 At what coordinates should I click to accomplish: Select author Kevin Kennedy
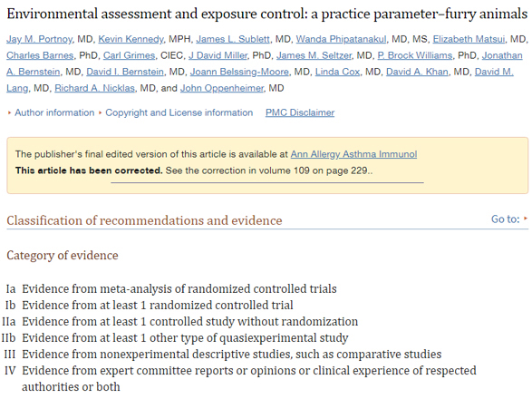[131, 39]
